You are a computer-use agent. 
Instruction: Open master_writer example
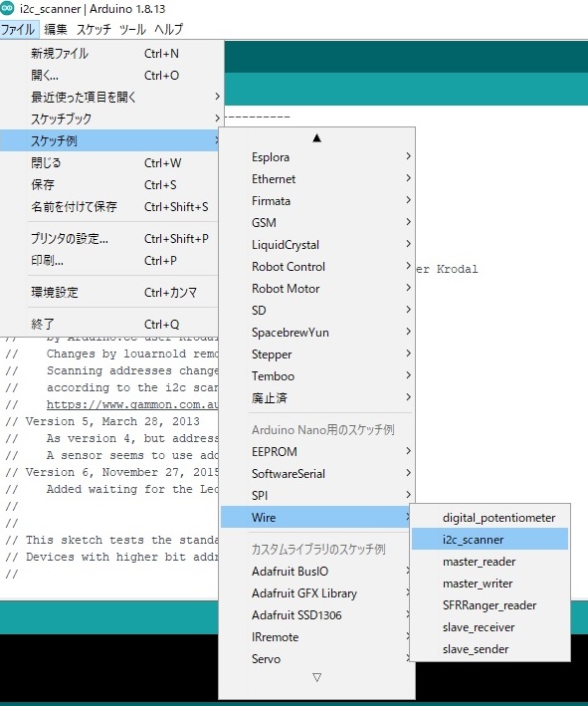[490, 584]
